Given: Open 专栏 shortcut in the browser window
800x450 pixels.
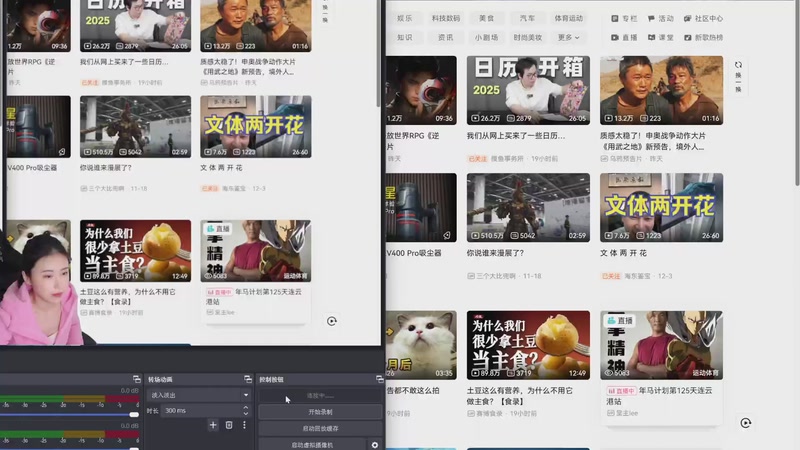Looking at the screenshot, I should tap(624, 18).
